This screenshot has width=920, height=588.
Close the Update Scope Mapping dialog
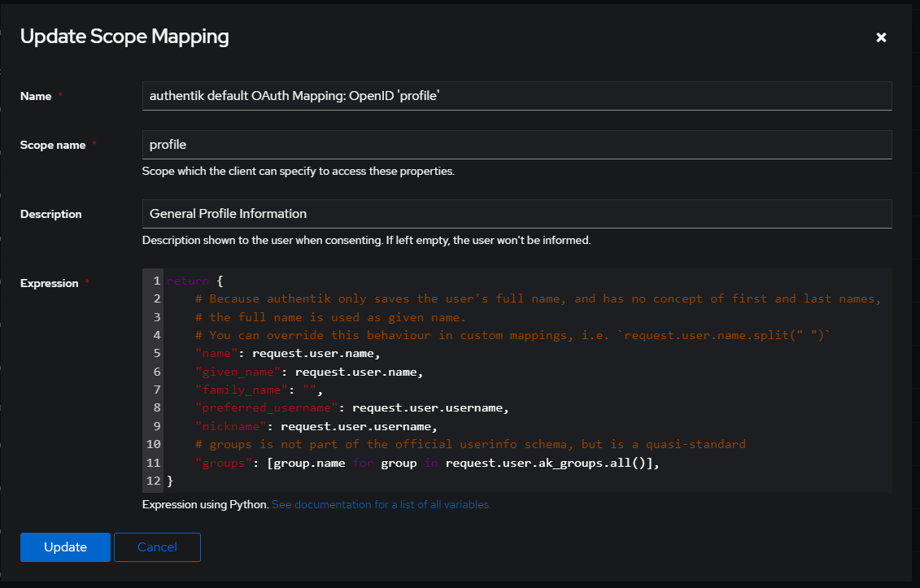pyautogui.click(x=881, y=37)
